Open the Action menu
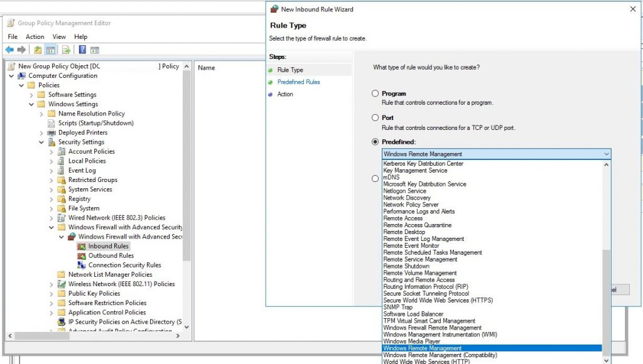Screen dimensions: 643x364 pyautogui.click(x=35, y=37)
